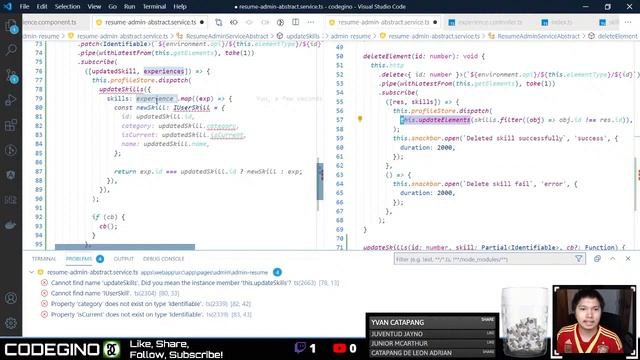The height and width of the screenshot is (360, 640).
Task: Click admin-resume breadcrumb in right editor
Action: click(x=350, y=36)
